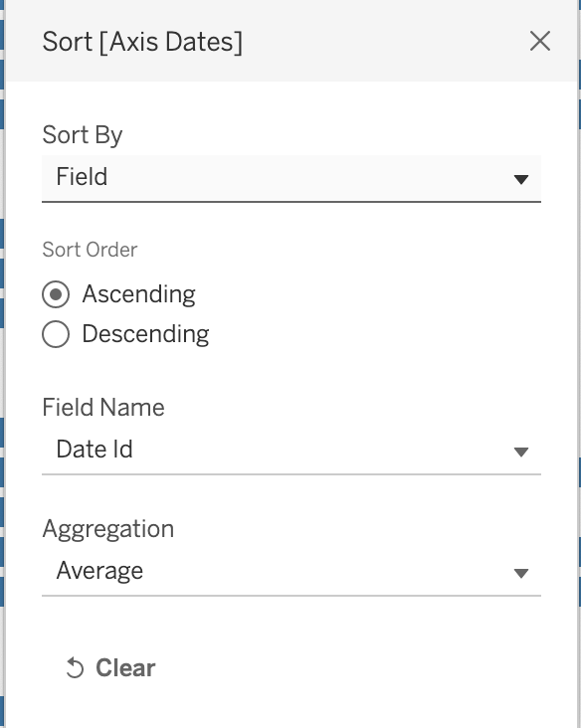Click the 'Sort Order' label
Viewport: 581px width, 728px height.
pos(90,250)
